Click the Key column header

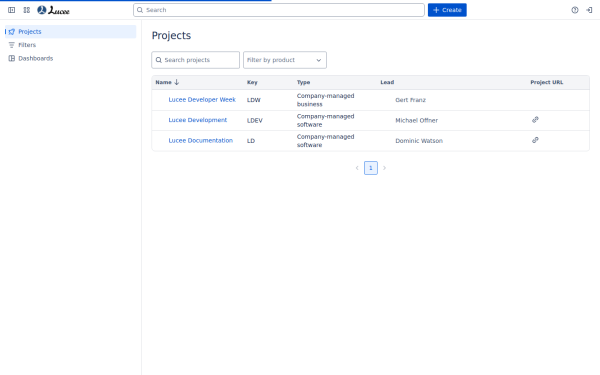(252, 82)
